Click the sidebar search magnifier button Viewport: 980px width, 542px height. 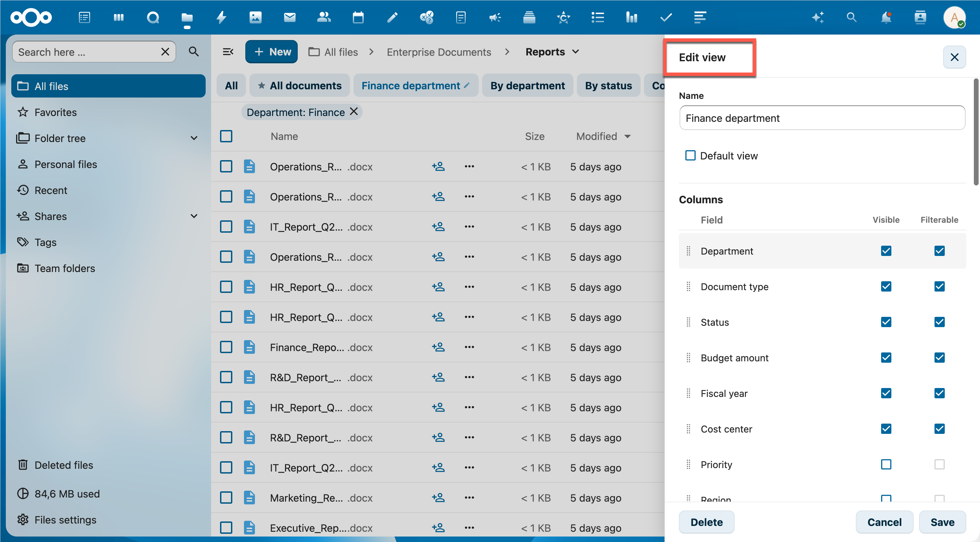[194, 52]
